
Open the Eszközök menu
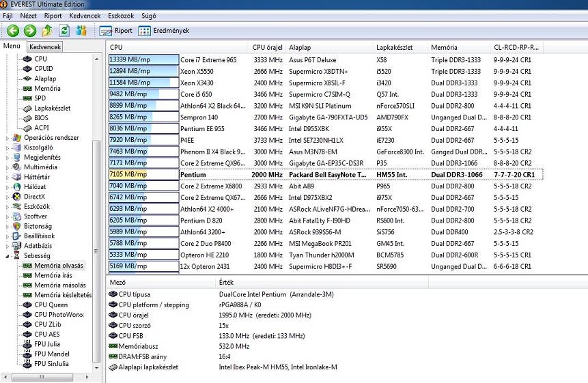(121, 16)
